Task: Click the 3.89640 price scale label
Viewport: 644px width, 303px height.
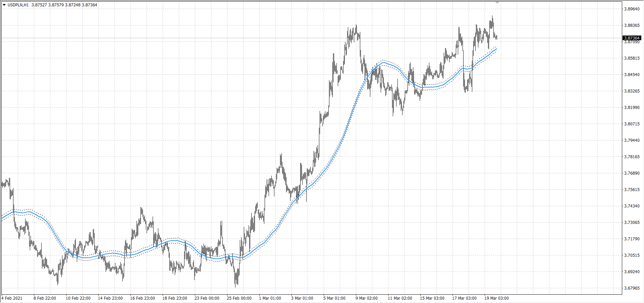Action: point(632,9)
